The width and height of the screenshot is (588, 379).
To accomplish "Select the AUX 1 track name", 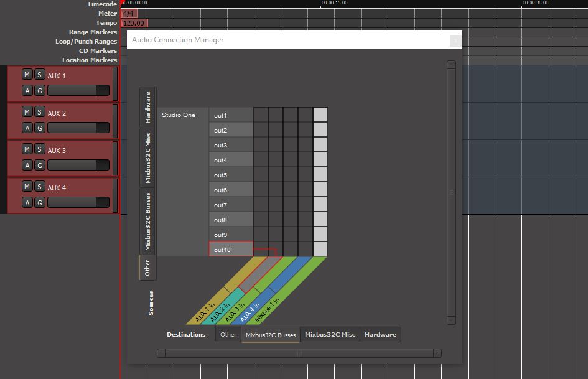I will pyautogui.click(x=57, y=76).
